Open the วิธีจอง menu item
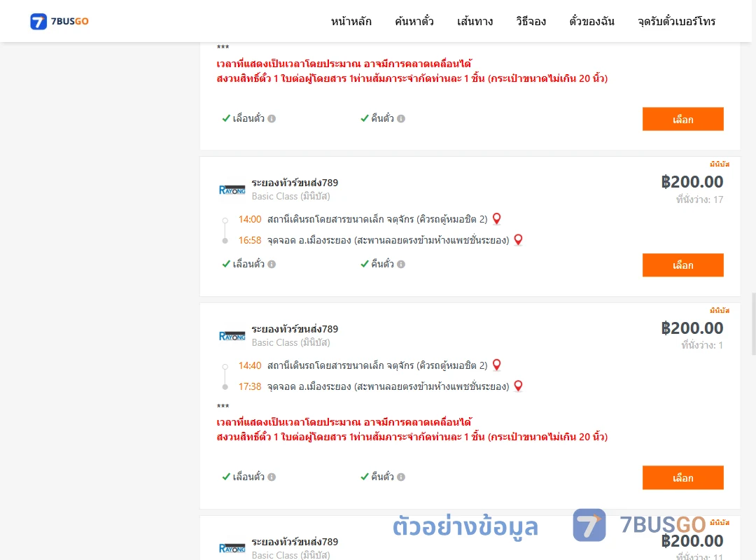 pyautogui.click(x=531, y=21)
